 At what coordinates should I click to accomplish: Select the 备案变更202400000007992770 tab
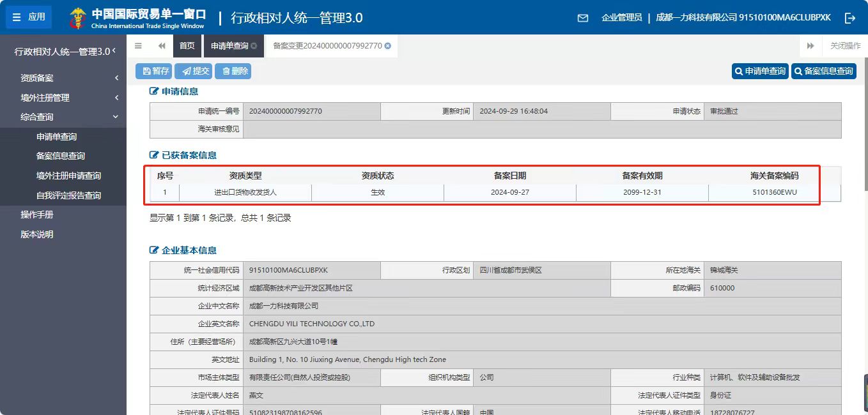(327, 46)
